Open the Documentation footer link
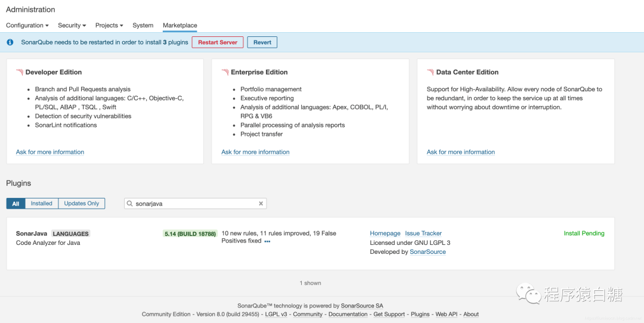 (348, 314)
